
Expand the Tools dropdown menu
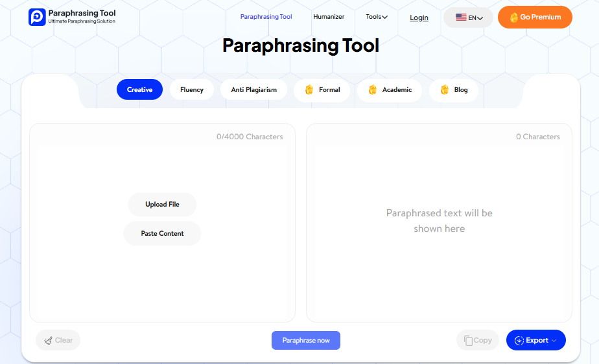377,17
